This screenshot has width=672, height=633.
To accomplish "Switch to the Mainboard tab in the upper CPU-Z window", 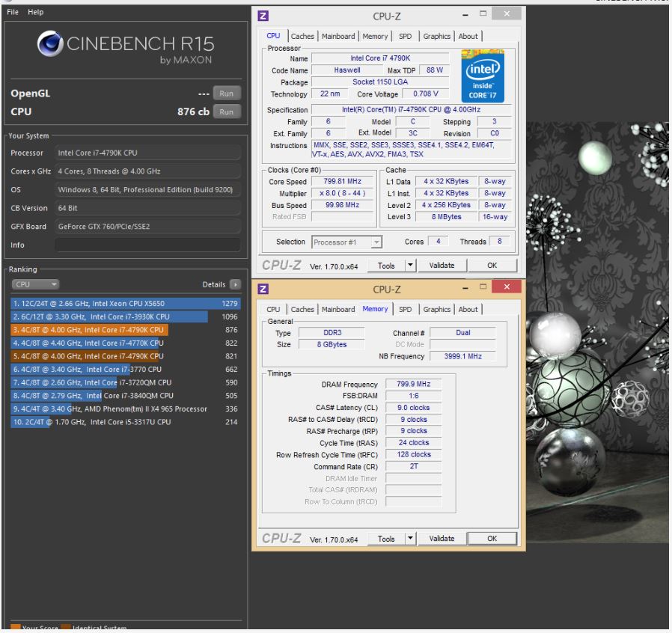I will pos(338,36).
